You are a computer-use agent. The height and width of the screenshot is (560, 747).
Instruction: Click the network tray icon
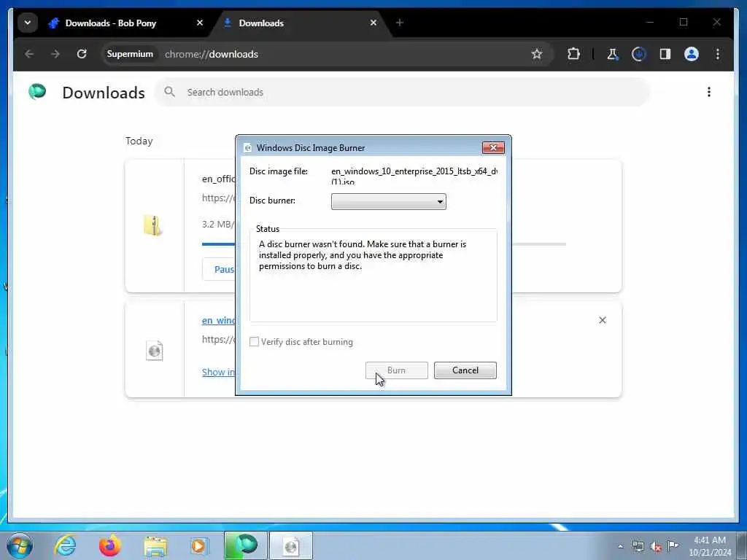click(x=638, y=547)
